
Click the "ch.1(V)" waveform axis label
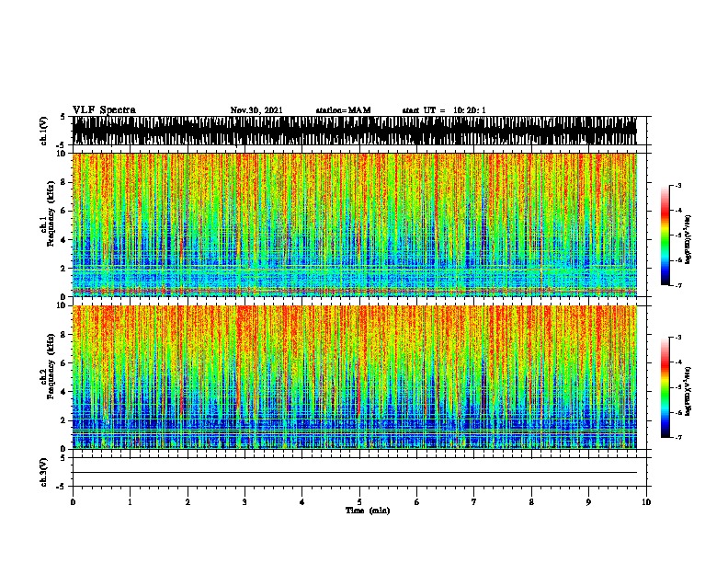click(x=44, y=131)
